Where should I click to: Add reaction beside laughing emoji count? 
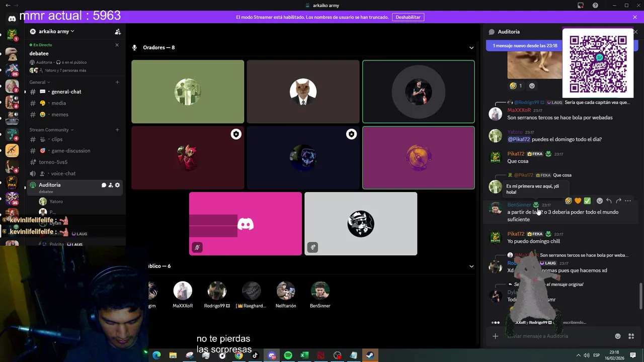point(532,86)
